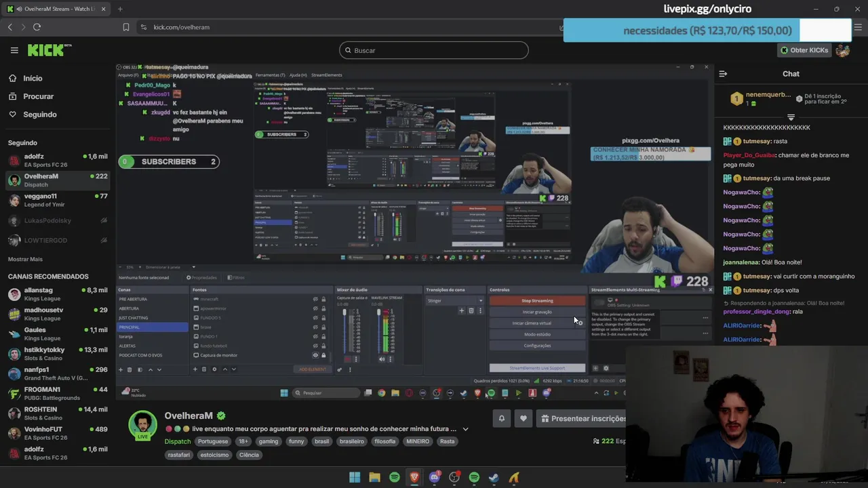868x488 pixels.
Task: Open Windows Start on bottom taskbar
Action: coord(355,477)
